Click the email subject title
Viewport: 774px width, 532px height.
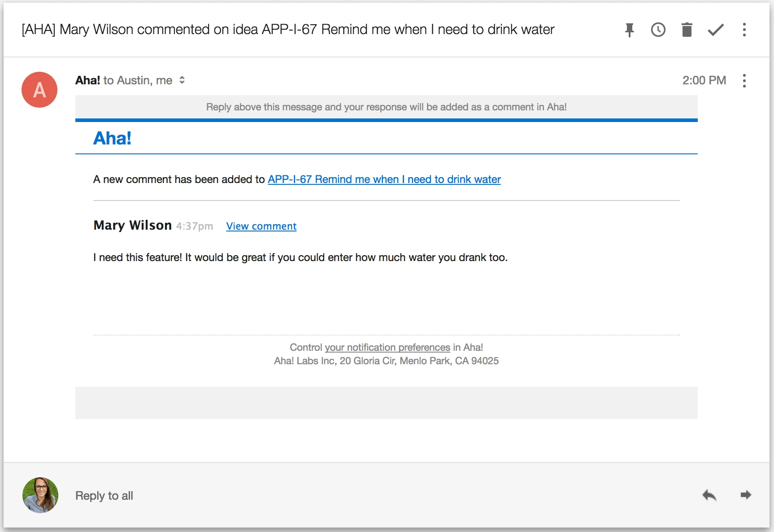(x=288, y=30)
